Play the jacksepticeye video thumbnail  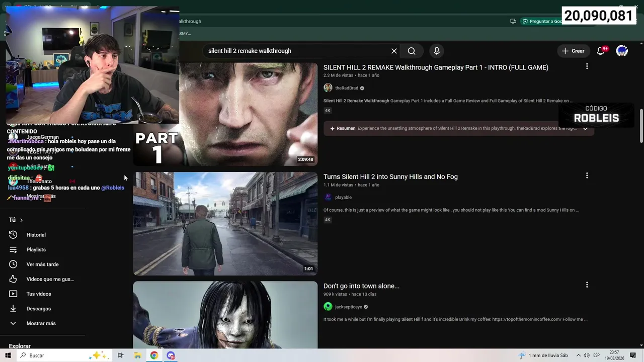tap(225, 315)
